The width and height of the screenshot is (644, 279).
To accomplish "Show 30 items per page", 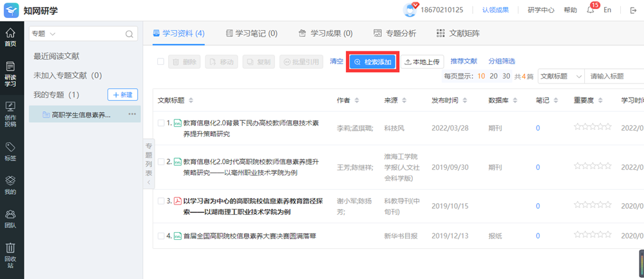I will (x=506, y=76).
